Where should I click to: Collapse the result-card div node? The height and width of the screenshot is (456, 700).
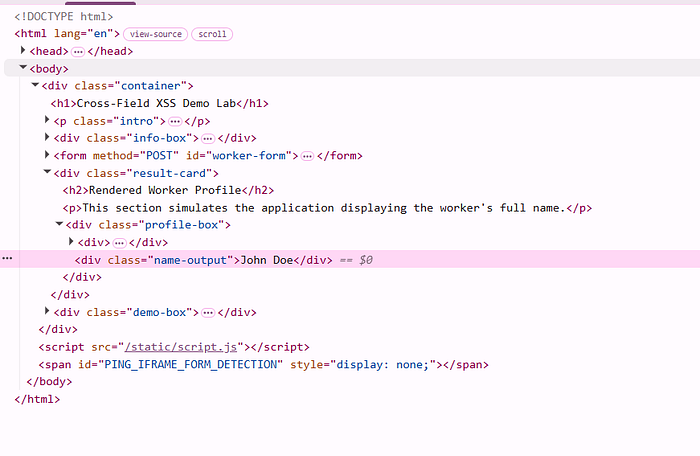tap(47, 172)
